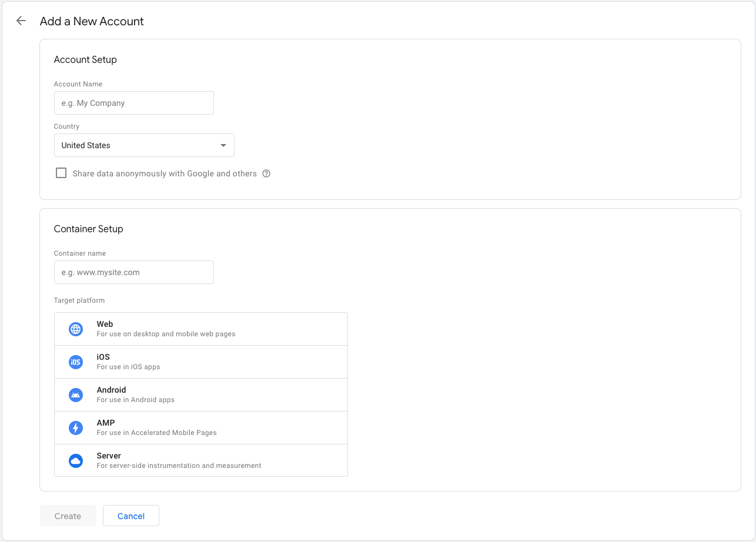756x542 pixels.
Task: Choose the Android target platform option
Action: (200, 395)
